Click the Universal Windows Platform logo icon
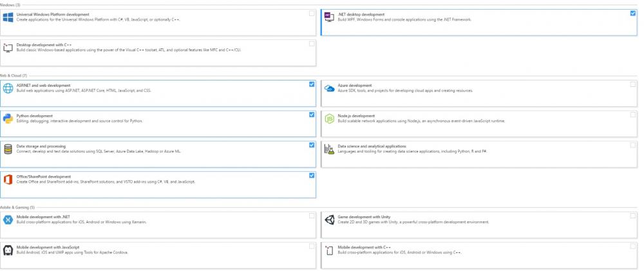 pyautogui.click(x=8, y=17)
